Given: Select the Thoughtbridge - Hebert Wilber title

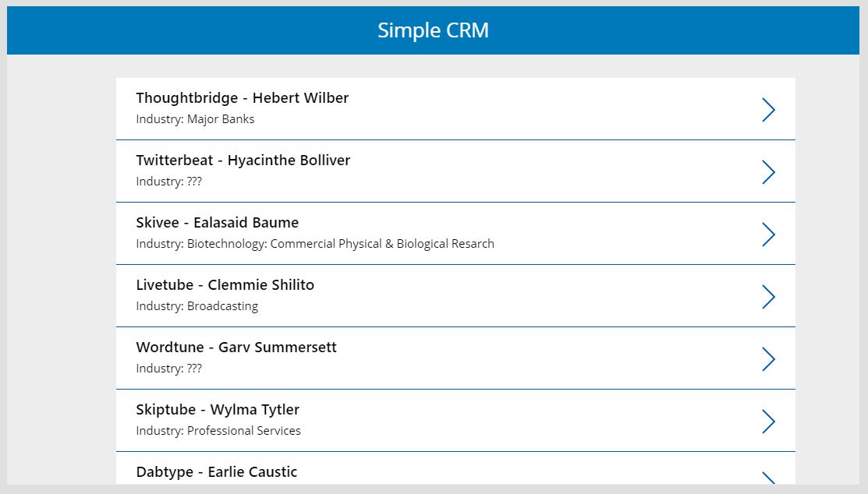Looking at the screenshot, I should (242, 98).
